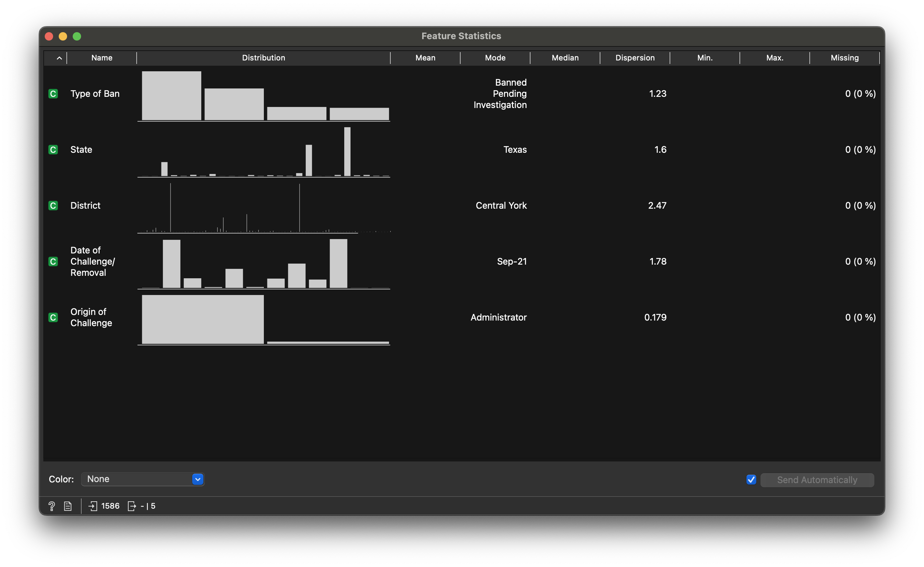The height and width of the screenshot is (567, 924).
Task: Sort by the Dispersion column header
Action: click(635, 58)
